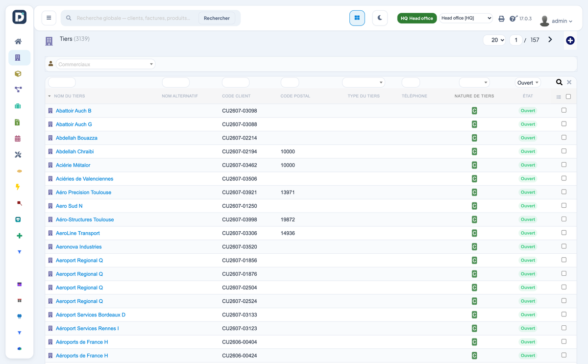The width and height of the screenshot is (588, 364).
Task: Open the help icon beside 17.0.3
Action: tap(513, 19)
